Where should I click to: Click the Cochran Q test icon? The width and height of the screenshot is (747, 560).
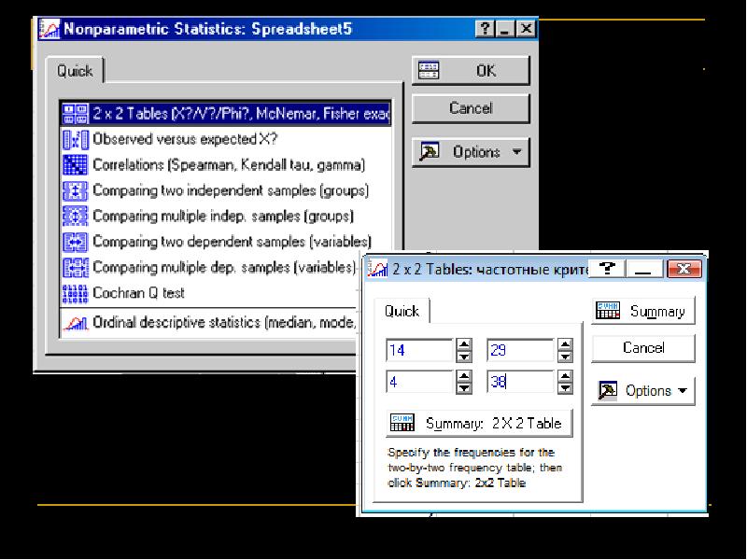75,293
